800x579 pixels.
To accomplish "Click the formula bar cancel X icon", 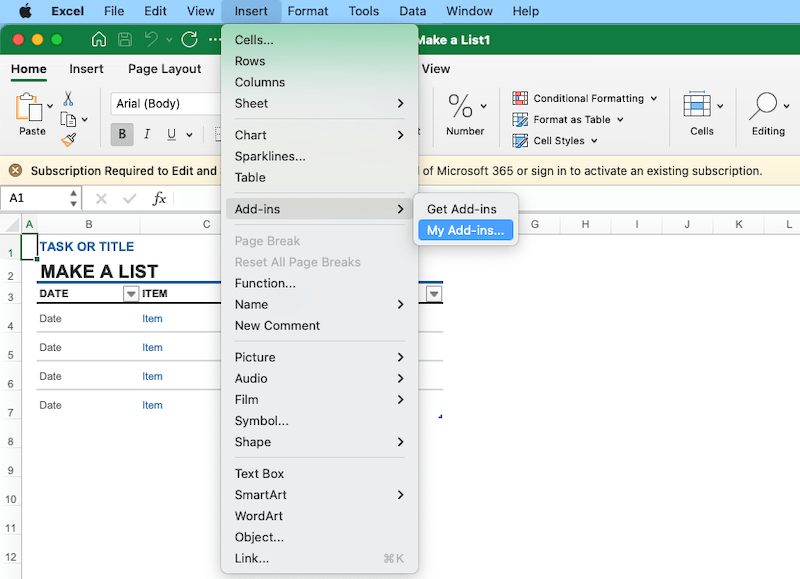I will (x=102, y=198).
